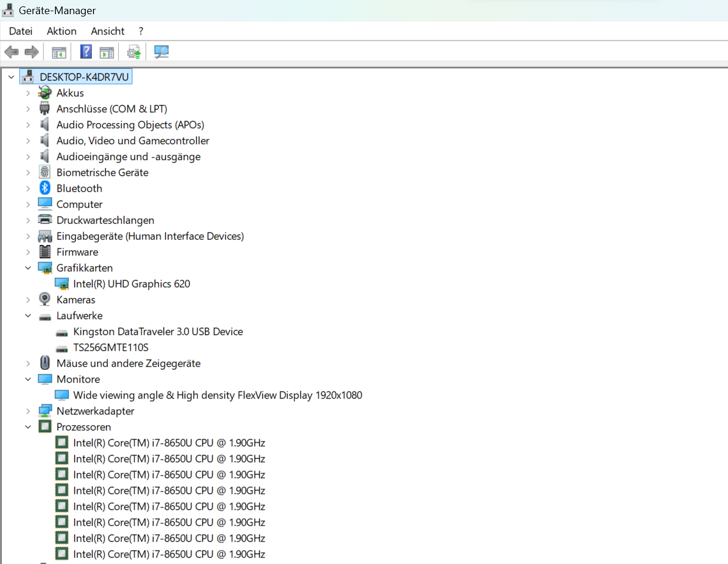Expand Eingabegeräte (Human Interface Devices)
The width and height of the screenshot is (728, 564).
(28, 235)
